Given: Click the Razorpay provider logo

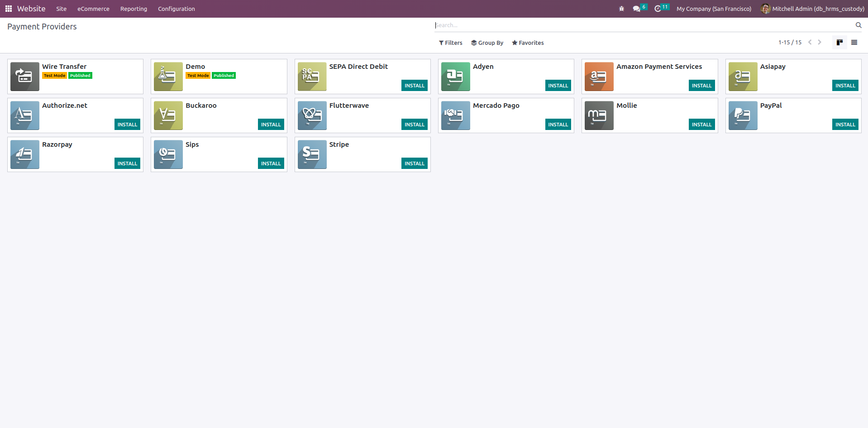Looking at the screenshot, I should (x=25, y=154).
